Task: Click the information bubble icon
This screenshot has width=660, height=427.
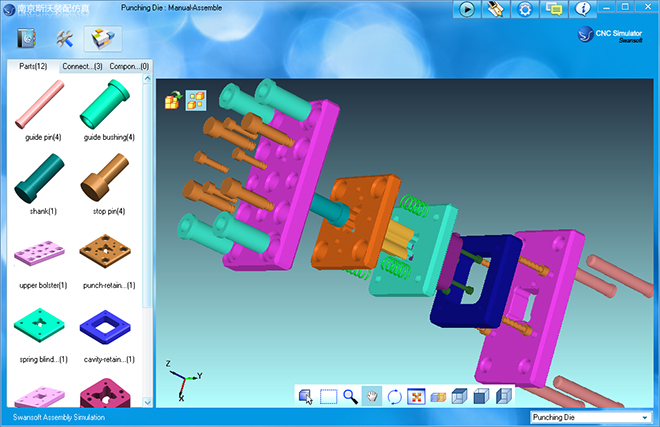Action: [584, 9]
